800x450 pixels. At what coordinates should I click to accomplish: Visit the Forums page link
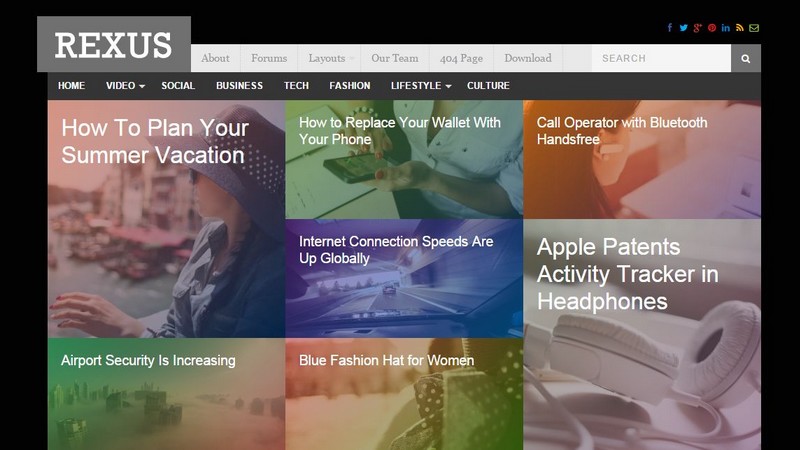(x=269, y=58)
